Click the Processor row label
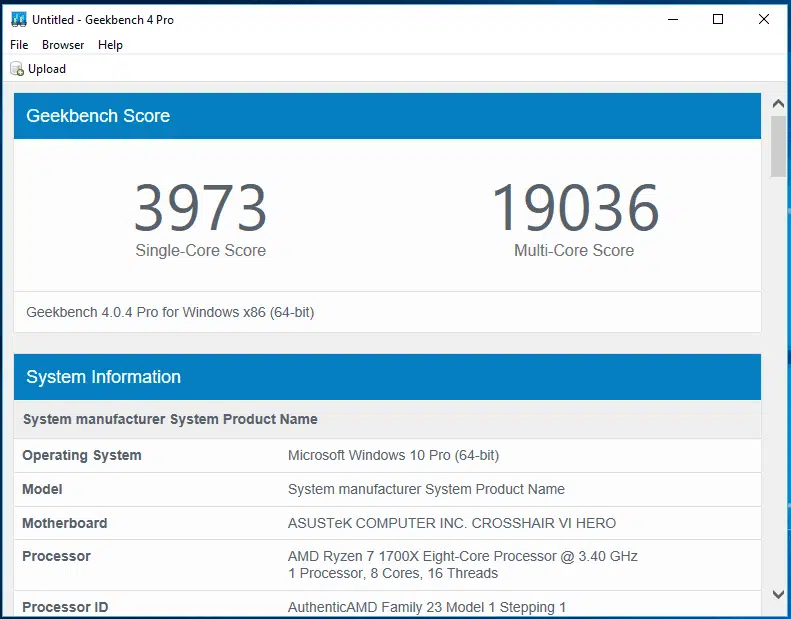 tap(56, 556)
